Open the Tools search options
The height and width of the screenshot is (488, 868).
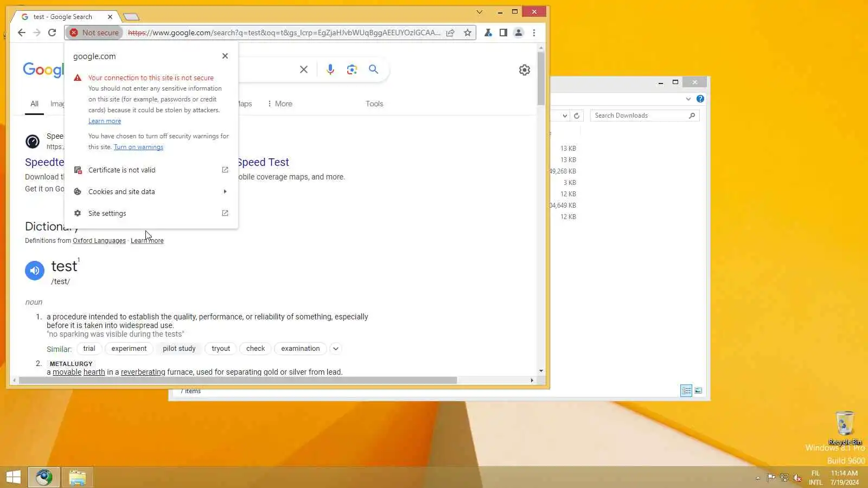(374, 104)
